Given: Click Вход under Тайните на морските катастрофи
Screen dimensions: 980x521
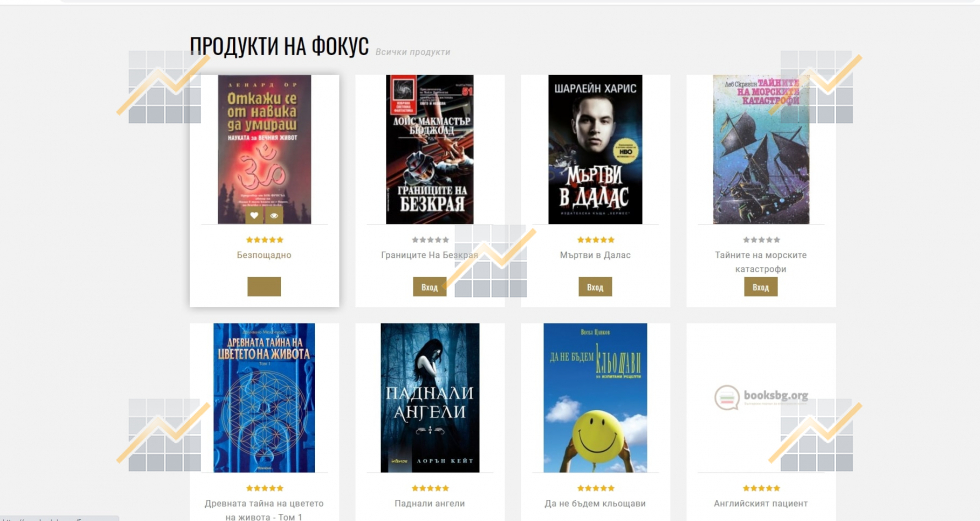Looking at the screenshot, I should [x=761, y=287].
